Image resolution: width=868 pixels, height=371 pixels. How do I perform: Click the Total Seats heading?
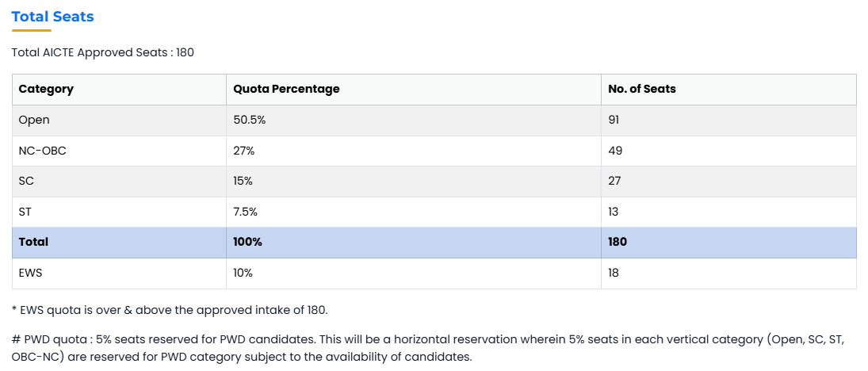tap(52, 17)
